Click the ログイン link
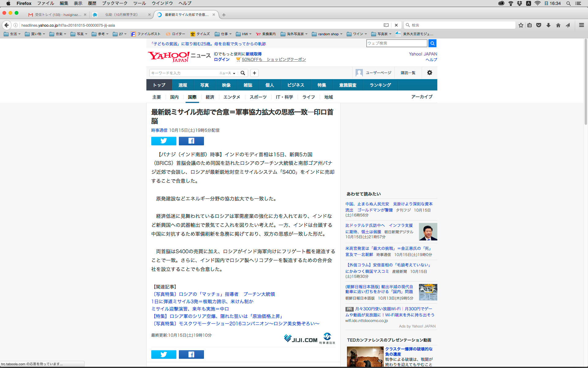This screenshot has height=368, width=588. [x=221, y=59]
